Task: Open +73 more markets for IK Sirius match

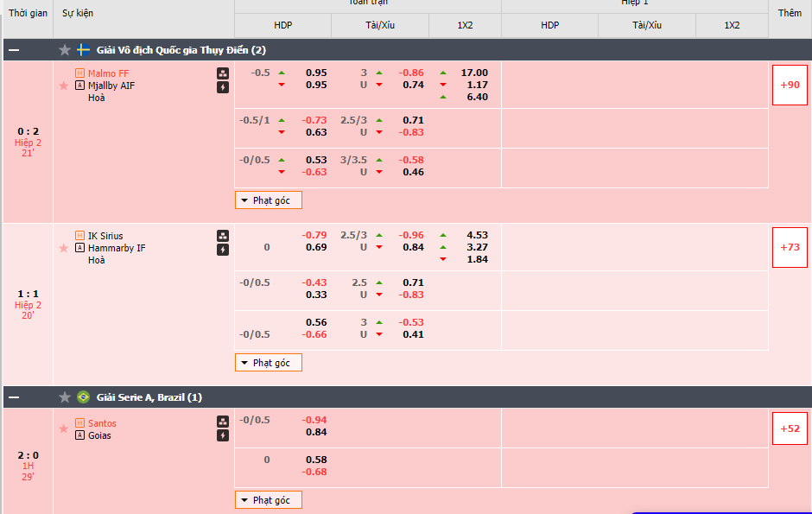Action: [x=790, y=247]
